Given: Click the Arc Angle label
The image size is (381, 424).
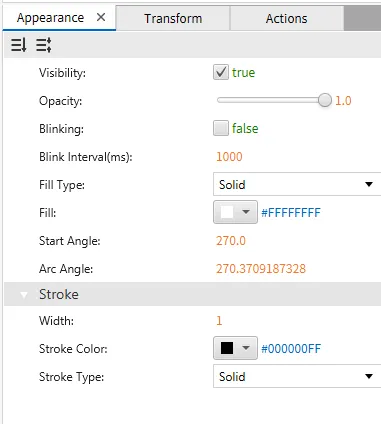Looking at the screenshot, I should click(66, 269).
